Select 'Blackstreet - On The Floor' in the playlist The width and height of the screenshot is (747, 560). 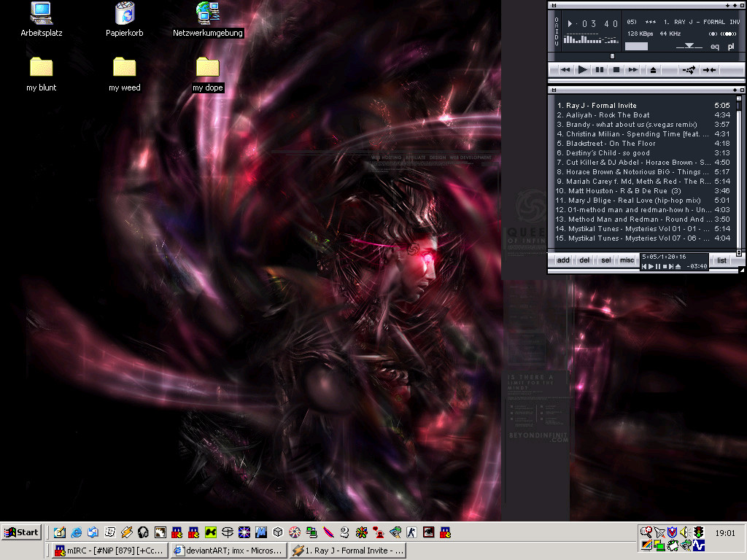(643, 144)
